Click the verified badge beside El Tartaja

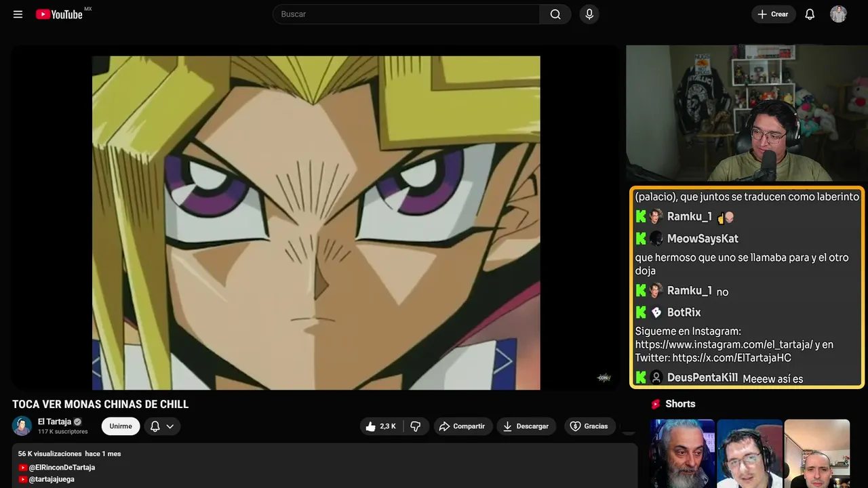77,422
